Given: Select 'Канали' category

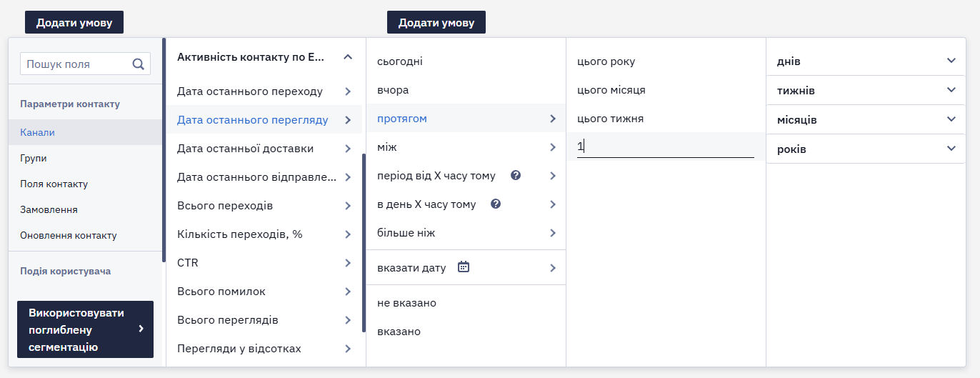Looking at the screenshot, I should [86, 132].
